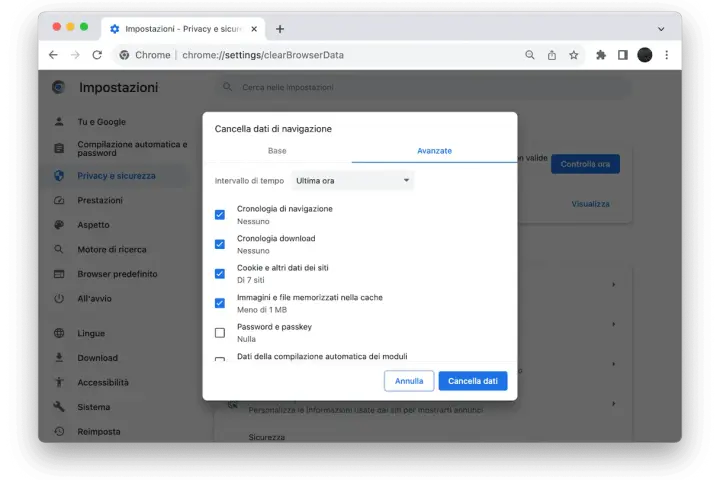720x480 pixels.
Task: Open Prestazioni settings section
Action: tap(100, 200)
